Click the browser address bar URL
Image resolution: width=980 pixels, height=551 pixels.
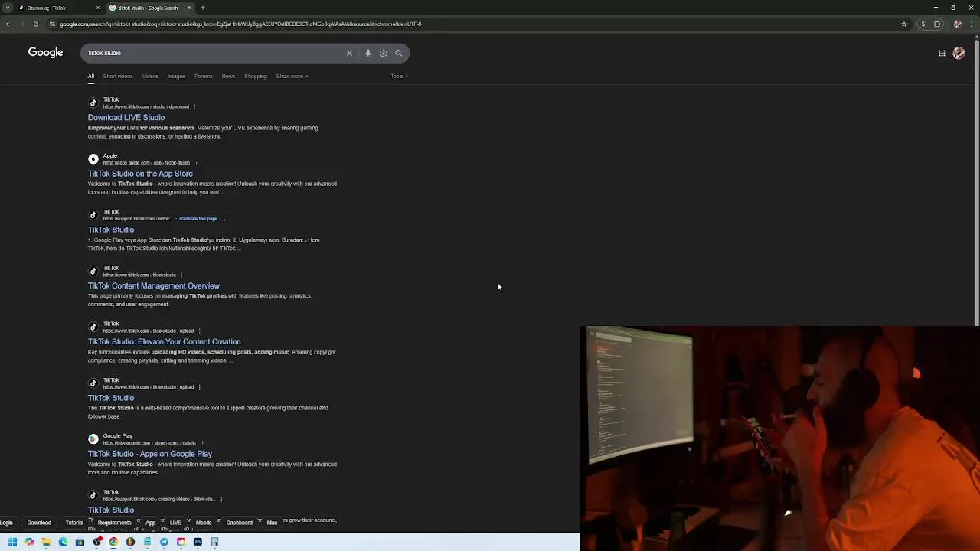(240, 24)
